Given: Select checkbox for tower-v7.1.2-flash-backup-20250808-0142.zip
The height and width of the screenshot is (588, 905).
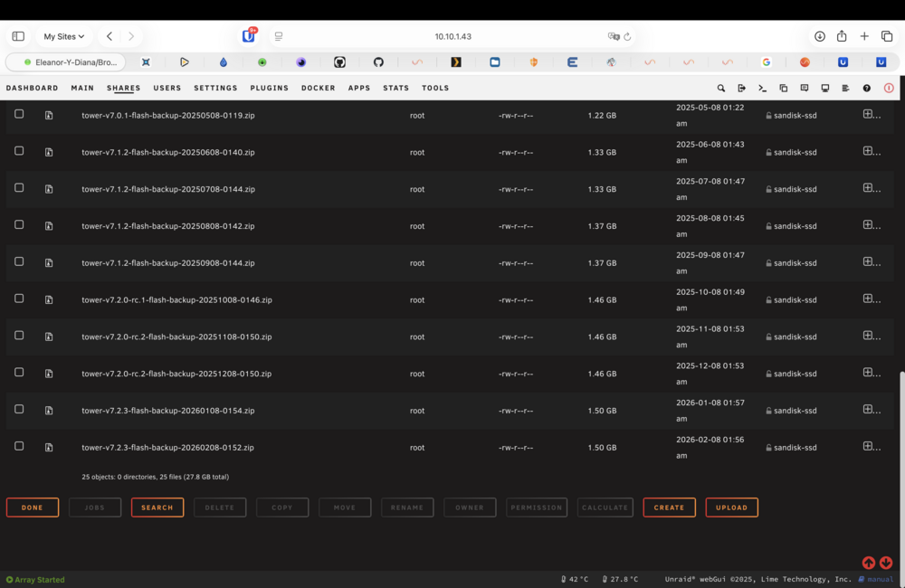Looking at the screenshot, I should tap(19, 224).
